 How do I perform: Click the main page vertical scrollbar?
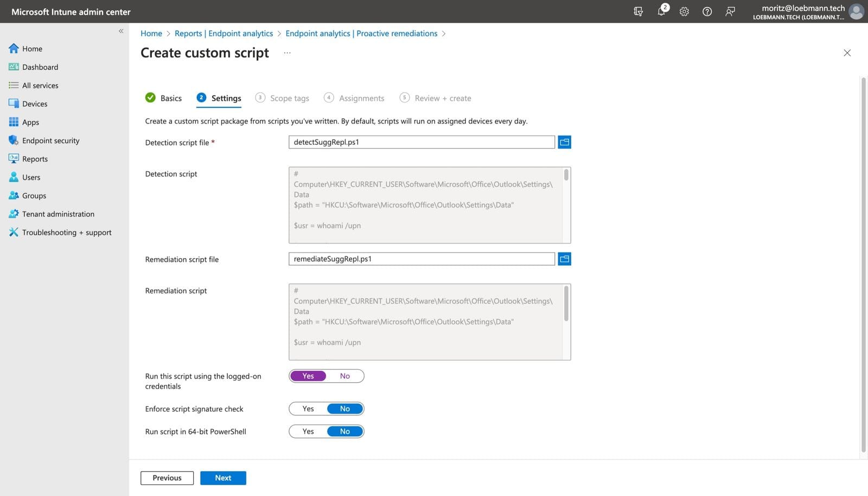[864, 266]
